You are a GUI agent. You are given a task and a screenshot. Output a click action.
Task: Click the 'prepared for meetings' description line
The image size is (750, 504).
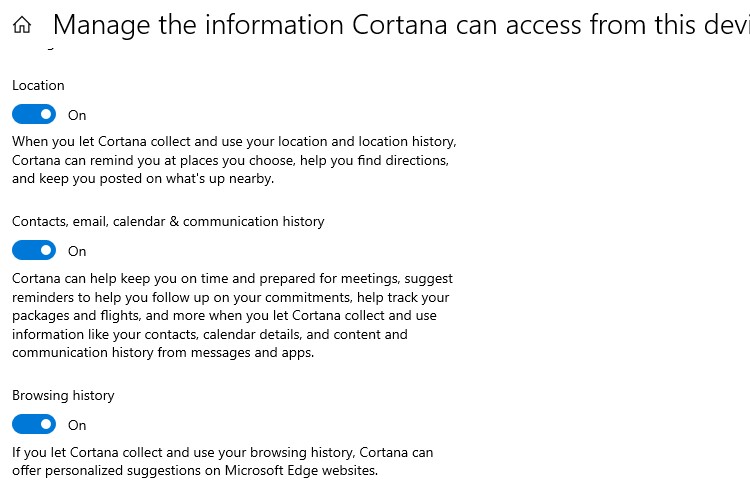point(232,279)
